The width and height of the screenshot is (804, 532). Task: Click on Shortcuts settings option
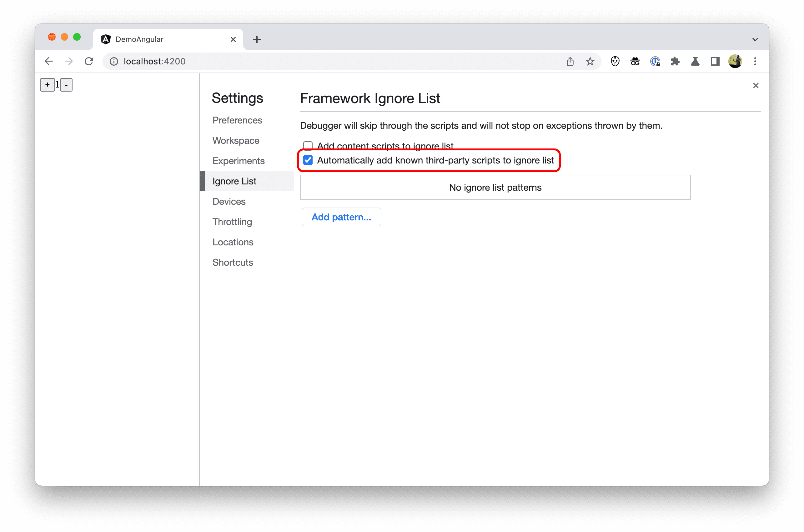tap(234, 262)
